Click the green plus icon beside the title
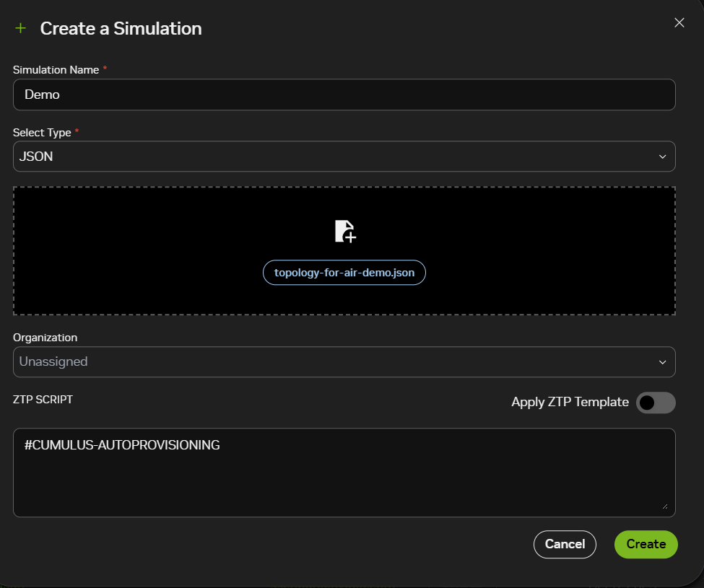Image resolution: width=704 pixels, height=588 pixels. (x=20, y=28)
